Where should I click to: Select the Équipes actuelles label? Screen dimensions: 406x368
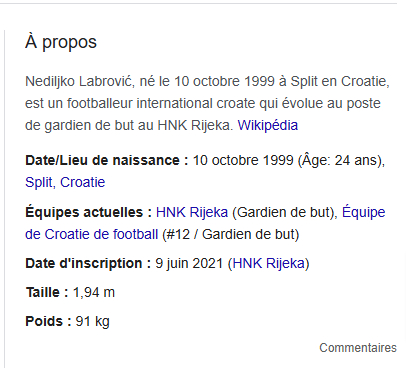(88, 212)
